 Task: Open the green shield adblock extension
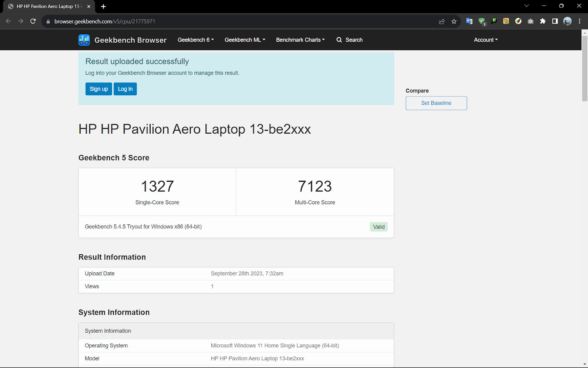(x=482, y=21)
